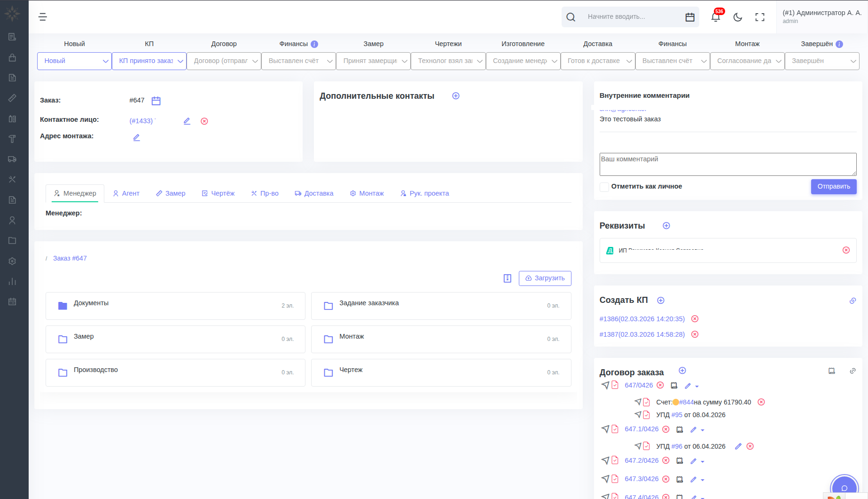
Task: Open the 'КП принято заказ' dropdown
Action: (x=149, y=61)
